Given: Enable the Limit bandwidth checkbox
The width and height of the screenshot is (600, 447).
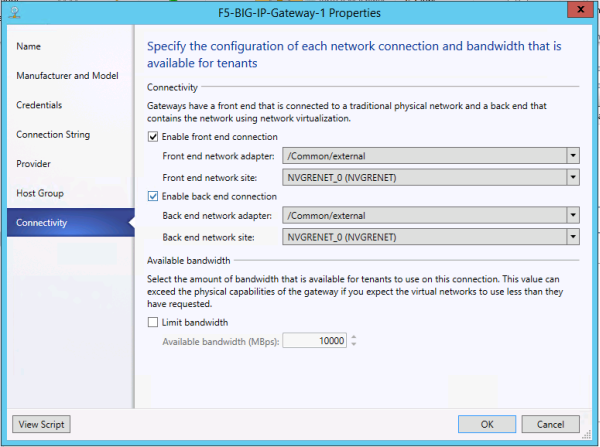Looking at the screenshot, I should point(152,322).
